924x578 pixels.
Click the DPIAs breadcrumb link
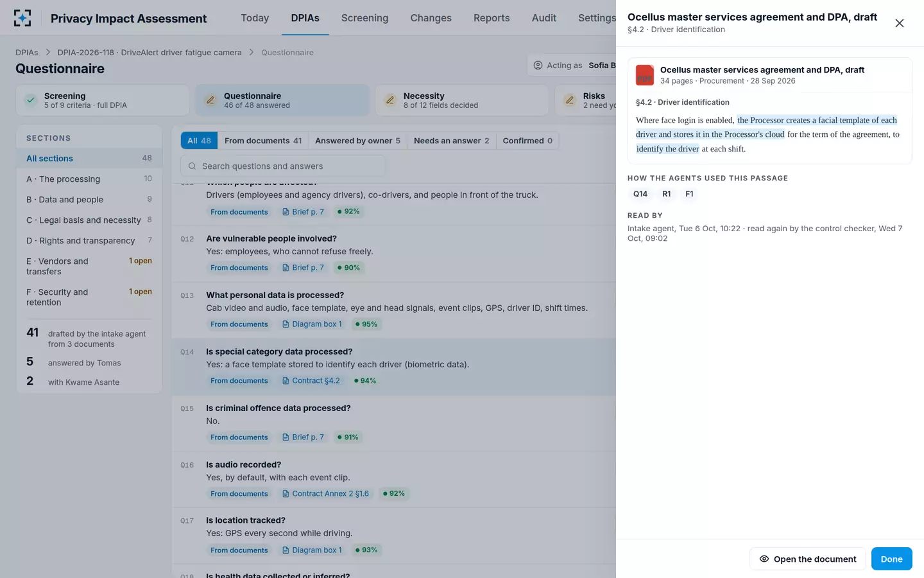[x=26, y=53]
